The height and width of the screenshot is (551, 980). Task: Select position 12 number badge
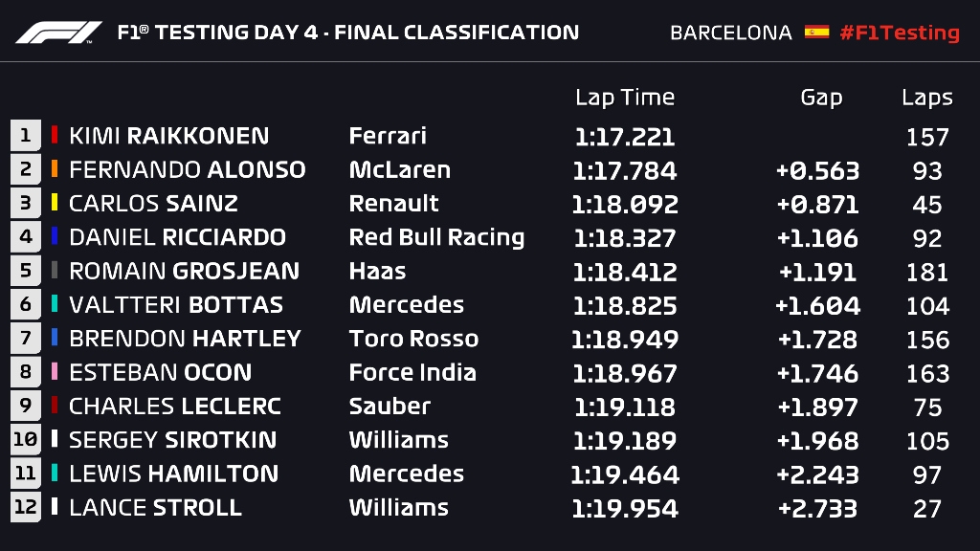pyautogui.click(x=26, y=507)
